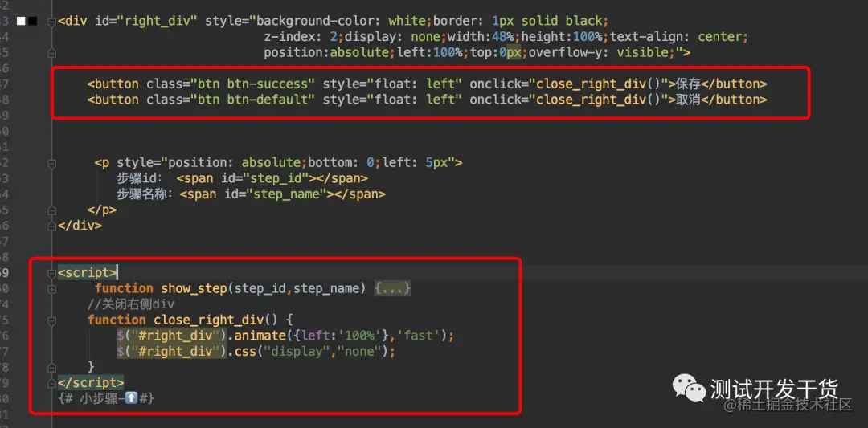Viewport: 868px width, 428px height.
Task: Click the 取消 button label text
Action: pyautogui.click(x=688, y=100)
